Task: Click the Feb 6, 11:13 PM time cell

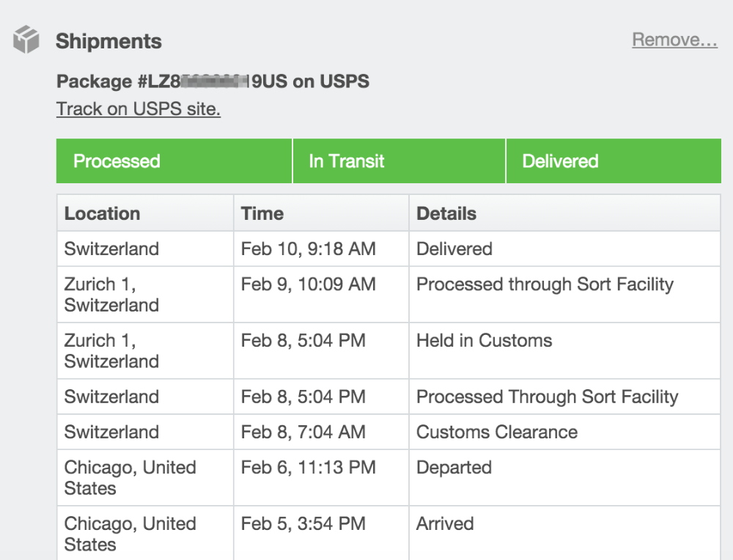Action: point(308,468)
